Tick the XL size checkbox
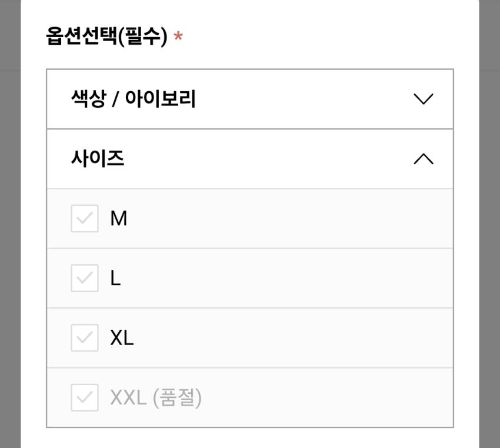 pyautogui.click(x=85, y=338)
